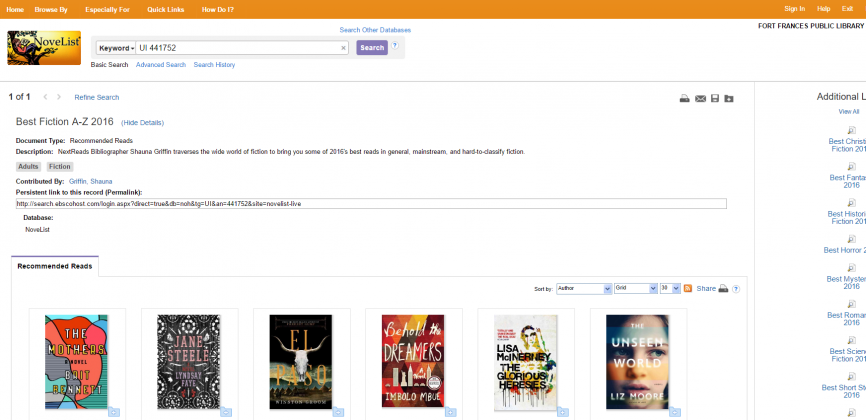Open Sort by Author dropdown

click(x=584, y=288)
